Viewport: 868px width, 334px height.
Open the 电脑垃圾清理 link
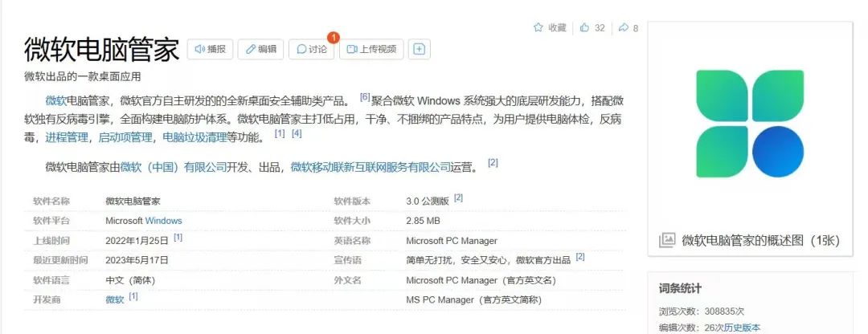(x=194, y=137)
